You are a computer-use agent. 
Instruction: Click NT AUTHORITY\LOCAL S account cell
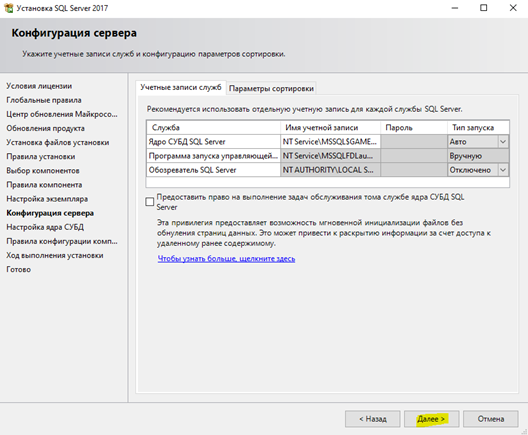330,170
